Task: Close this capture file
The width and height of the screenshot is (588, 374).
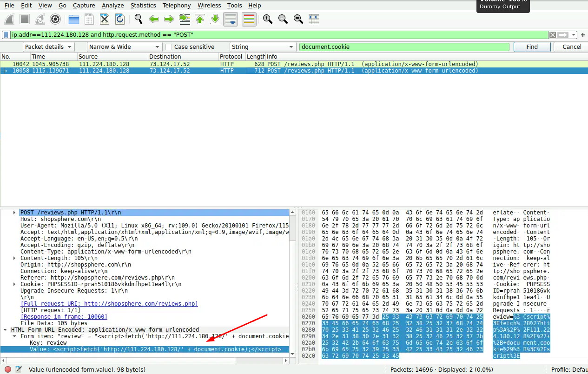Action: (x=105, y=19)
